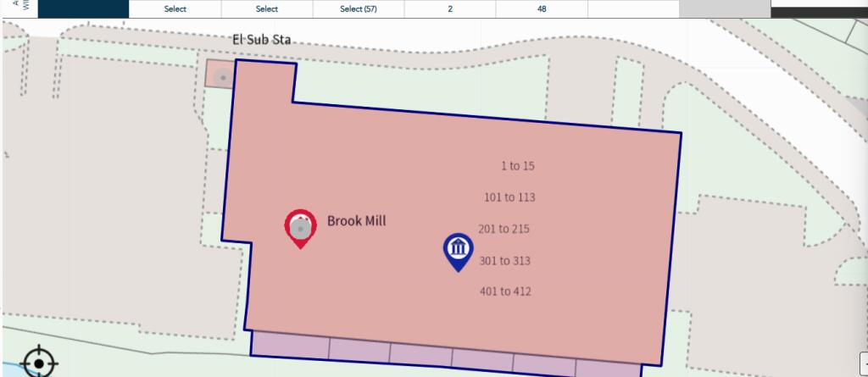Click the blue landmark building marker
Image resolution: width=868 pixels, height=377 pixels.
pyautogui.click(x=459, y=250)
